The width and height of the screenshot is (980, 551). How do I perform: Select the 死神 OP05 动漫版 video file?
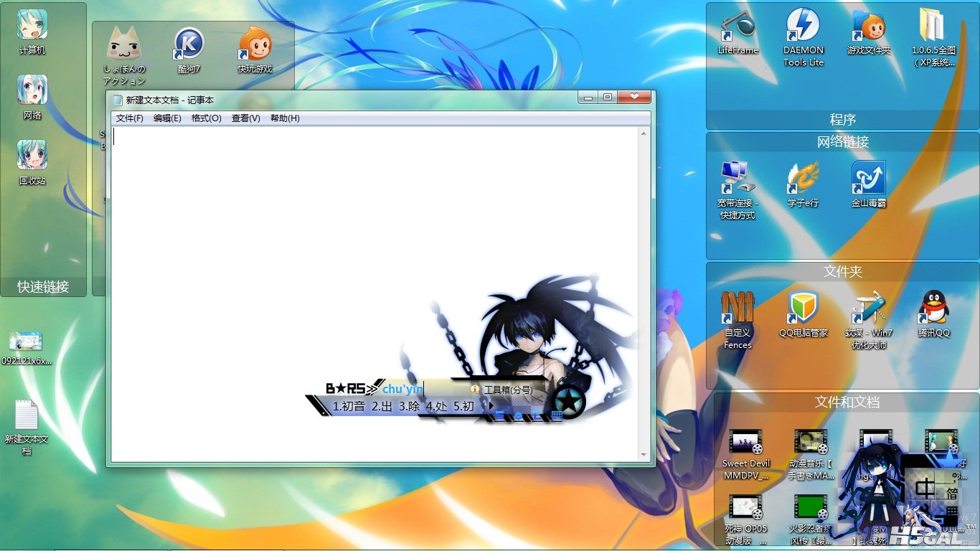point(745,519)
